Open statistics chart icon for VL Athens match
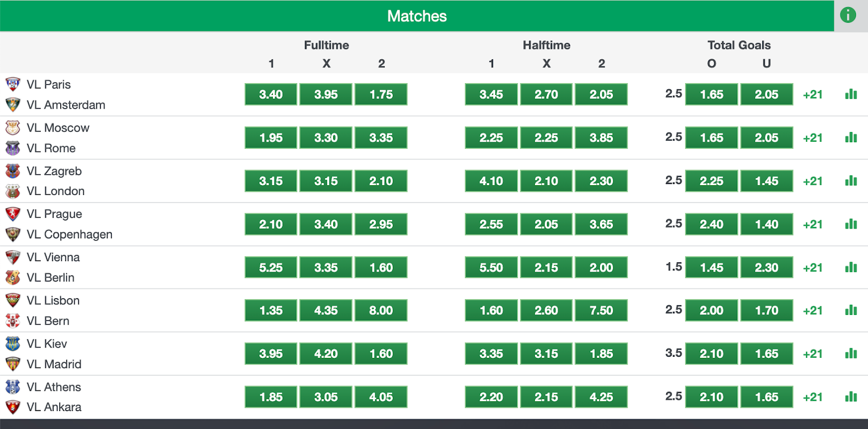868x429 pixels. pyautogui.click(x=851, y=397)
